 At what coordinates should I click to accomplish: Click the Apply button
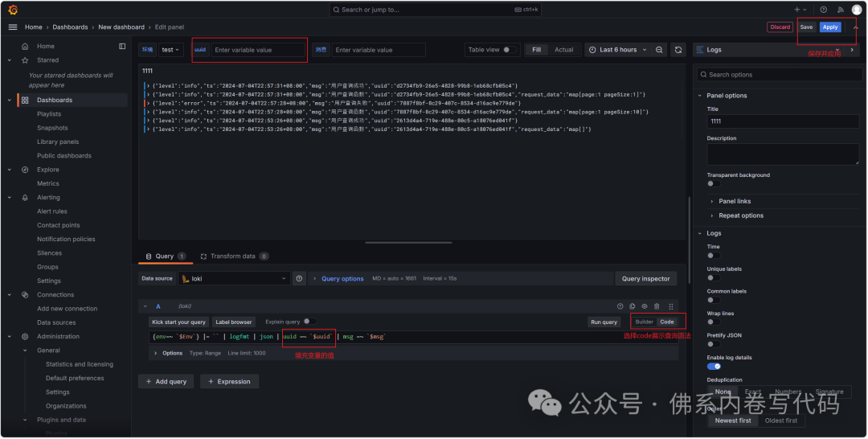pyautogui.click(x=829, y=27)
